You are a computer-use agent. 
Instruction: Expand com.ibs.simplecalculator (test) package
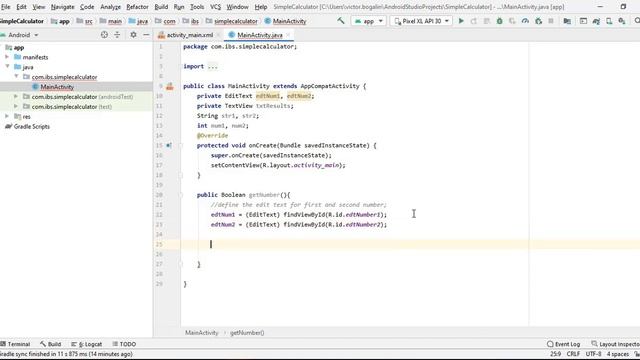pos(16,106)
